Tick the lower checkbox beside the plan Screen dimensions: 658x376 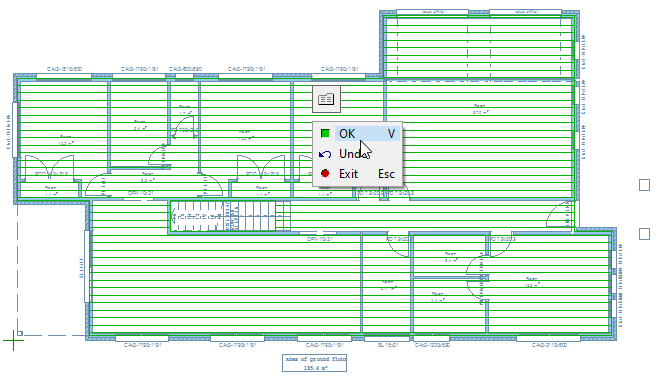pyautogui.click(x=644, y=234)
